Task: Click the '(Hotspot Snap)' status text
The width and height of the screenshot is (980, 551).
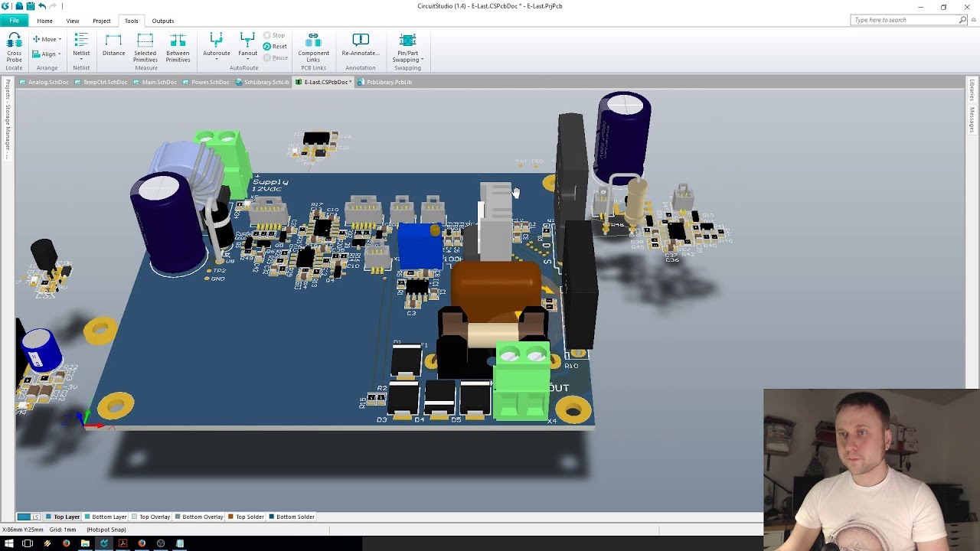Action: [x=106, y=530]
